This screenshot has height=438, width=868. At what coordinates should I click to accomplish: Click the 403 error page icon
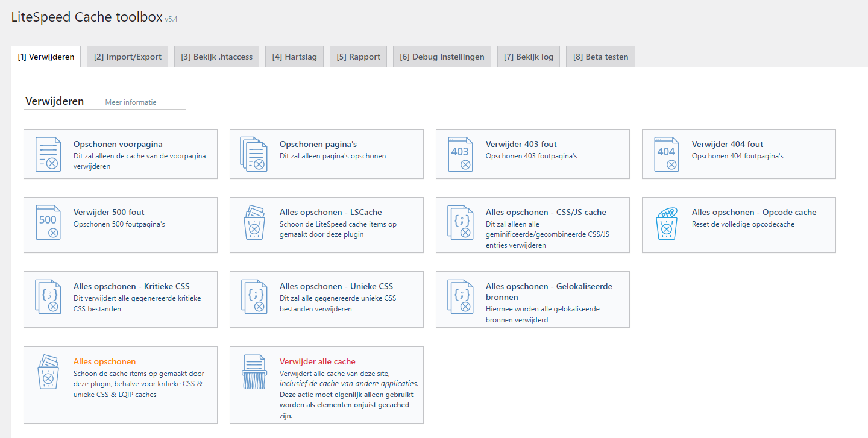click(x=461, y=154)
